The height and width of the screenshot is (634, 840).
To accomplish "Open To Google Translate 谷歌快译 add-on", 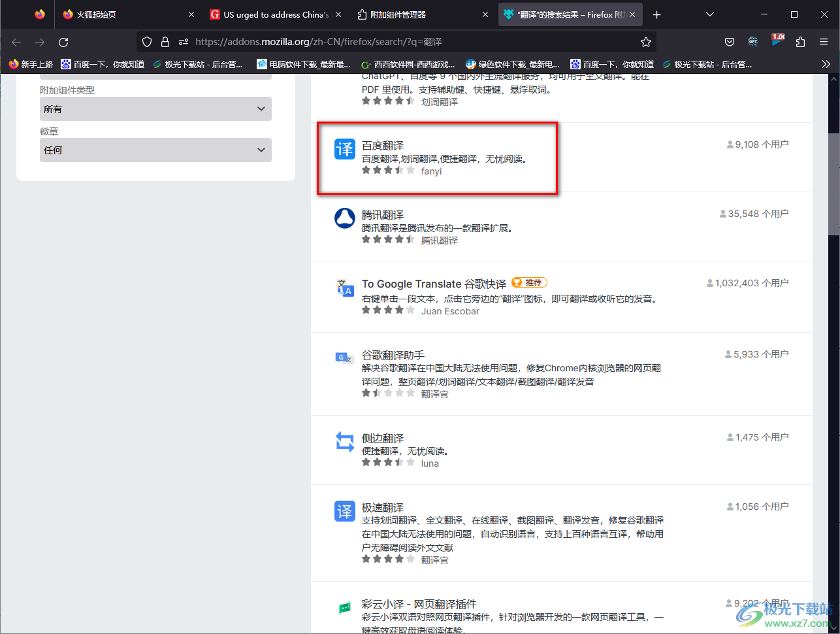I will [434, 284].
